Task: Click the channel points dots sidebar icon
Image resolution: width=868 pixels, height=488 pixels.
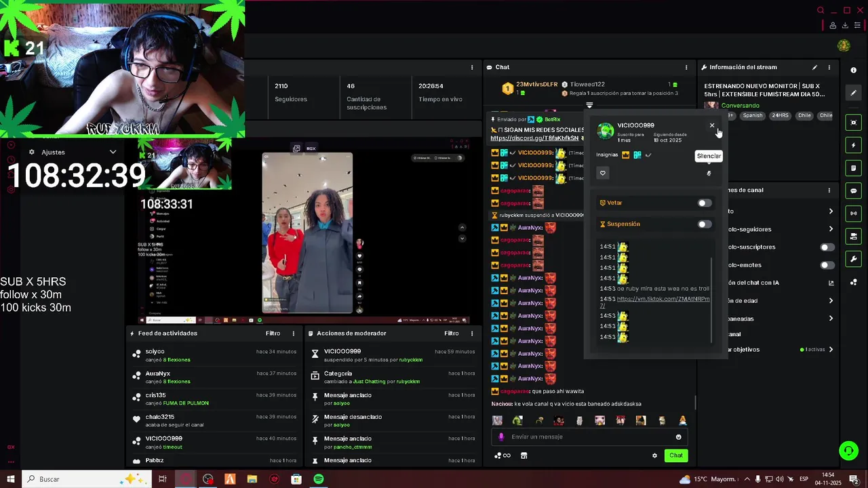Action: coord(854,282)
